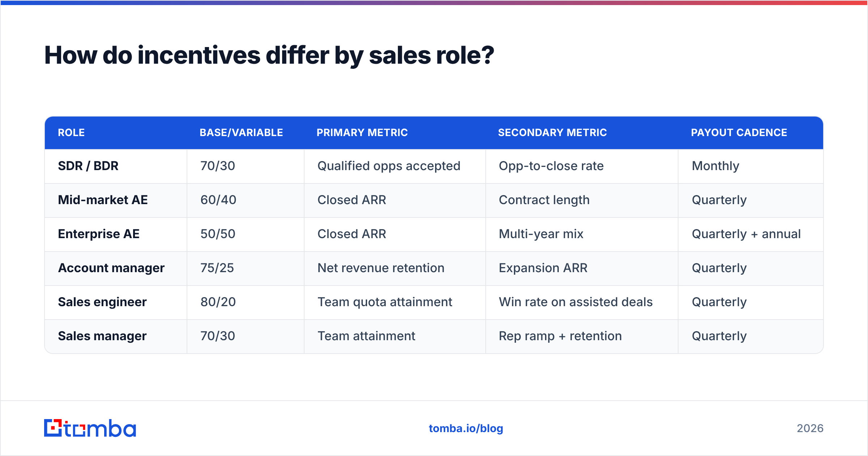Click 70/30 in the SDR / BDR row
Viewport: 868px width, 456px height.
click(x=218, y=166)
